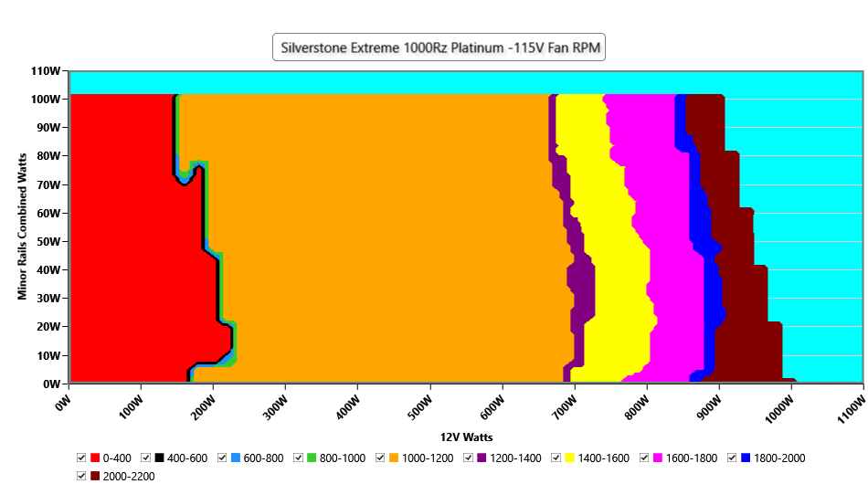Toggle the 1000-1200 legend checkbox

[380, 458]
